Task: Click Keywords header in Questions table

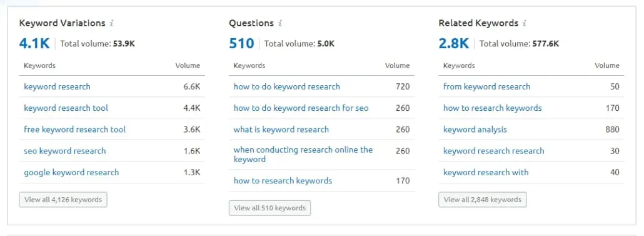Action: click(x=249, y=65)
